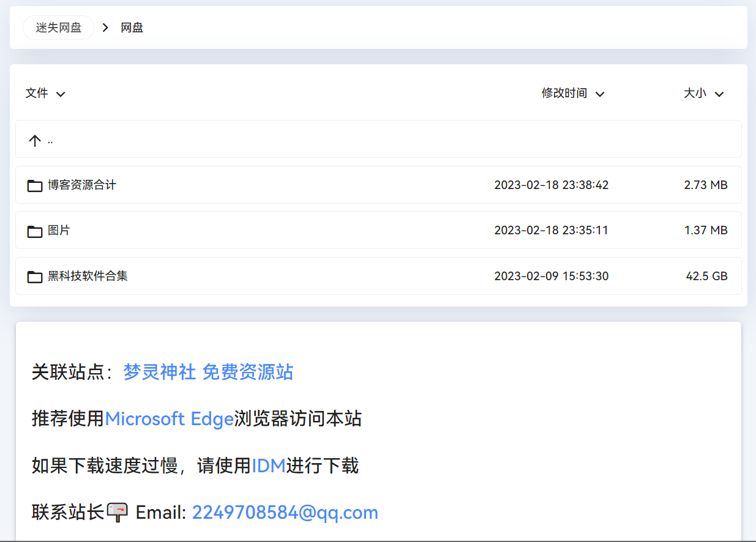Viewport: 756px width, 542px height.
Task: Click the IDM download manager link
Action: click(x=268, y=466)
